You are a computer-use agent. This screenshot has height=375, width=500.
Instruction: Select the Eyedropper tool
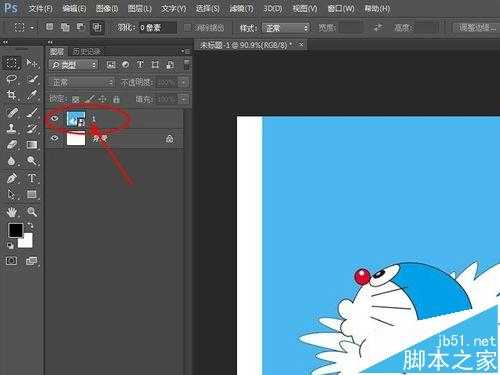tap(32, 95)
